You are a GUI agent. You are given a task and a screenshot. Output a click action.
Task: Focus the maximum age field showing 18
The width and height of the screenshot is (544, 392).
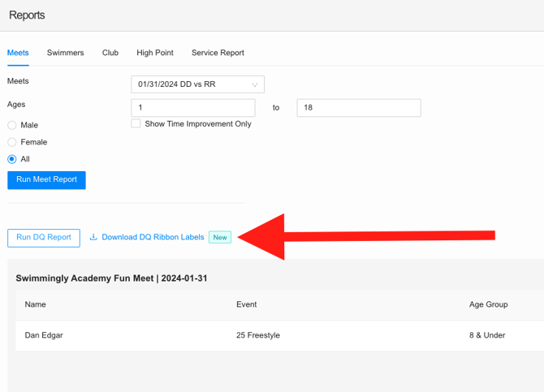pyautogui.click(x=358, y=108)
